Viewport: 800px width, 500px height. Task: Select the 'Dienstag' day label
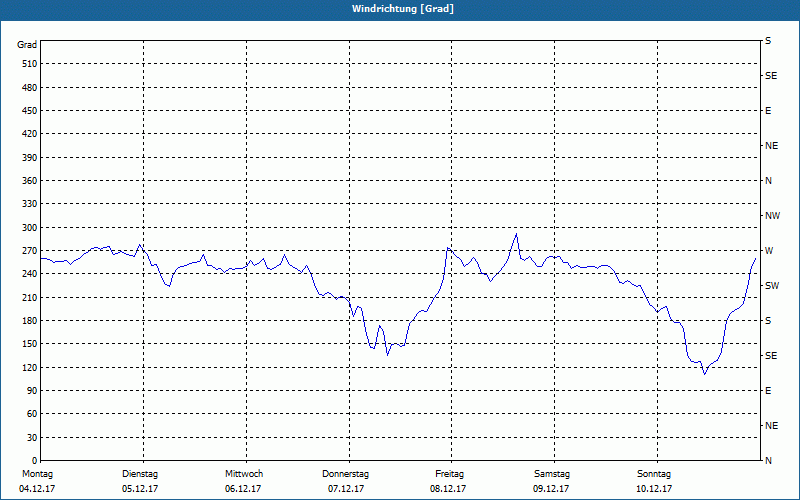pyautogui.click(x=140, y=474)
